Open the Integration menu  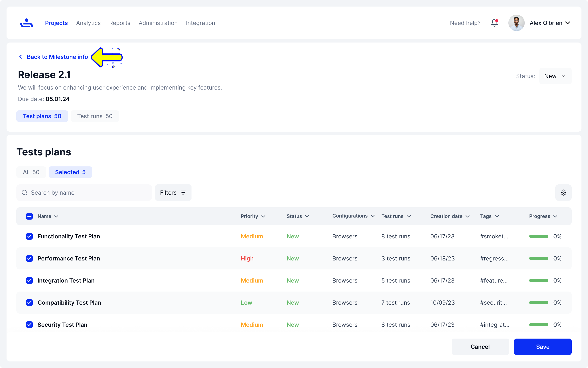tap(200, 23)
